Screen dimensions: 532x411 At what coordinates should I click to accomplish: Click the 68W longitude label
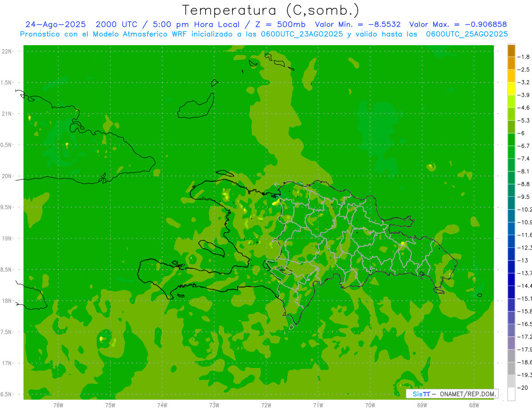474,405
